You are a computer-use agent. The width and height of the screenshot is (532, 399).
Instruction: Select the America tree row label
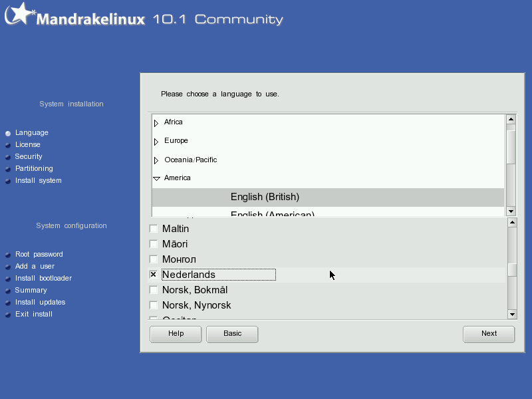pyautogui.click(x=177, y=178)
